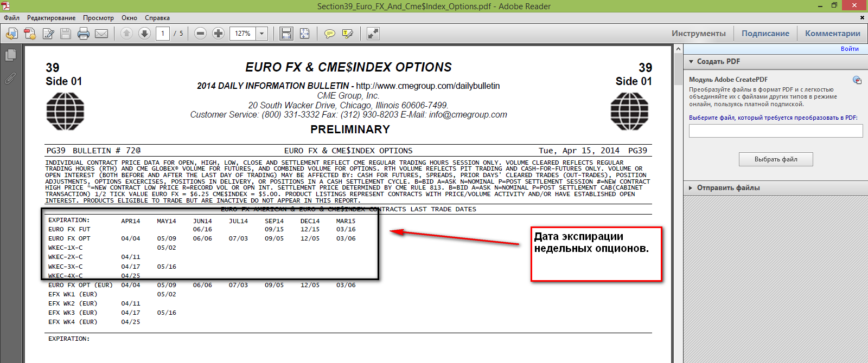Open the Инструменты pane
Viewport: 868px width, 363px height.
(698, 34)
